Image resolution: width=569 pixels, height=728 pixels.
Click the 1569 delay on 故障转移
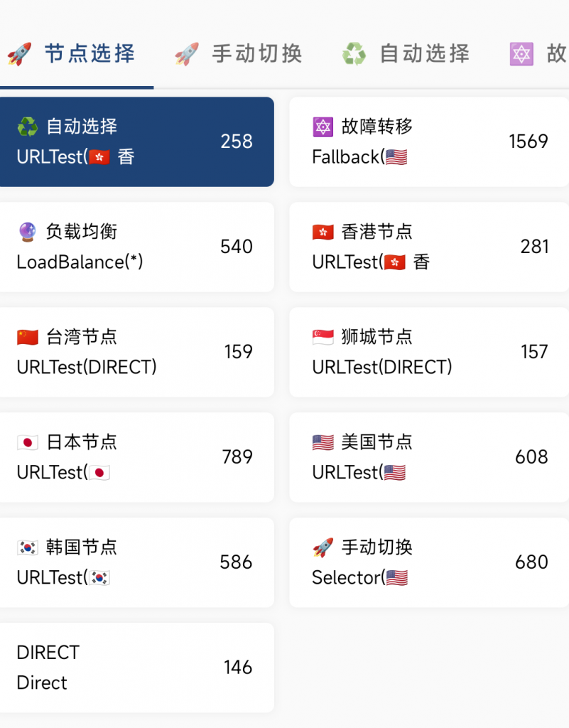(529, 141)
